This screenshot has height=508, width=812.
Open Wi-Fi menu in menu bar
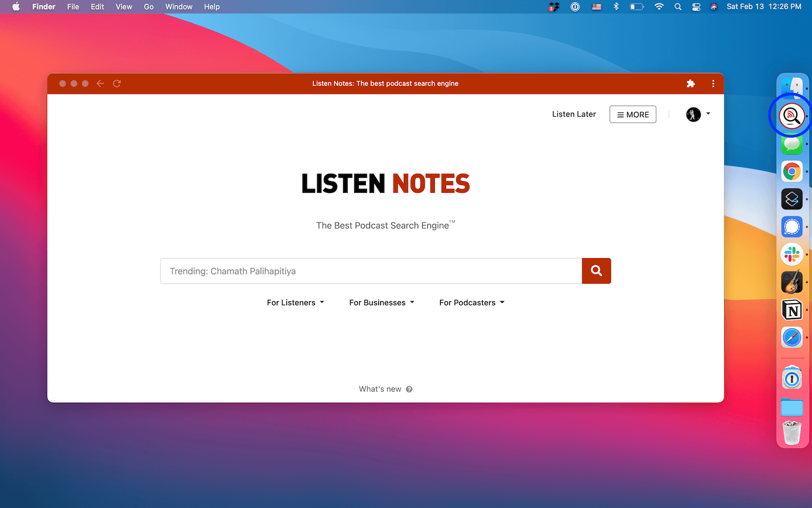[659, 7]
